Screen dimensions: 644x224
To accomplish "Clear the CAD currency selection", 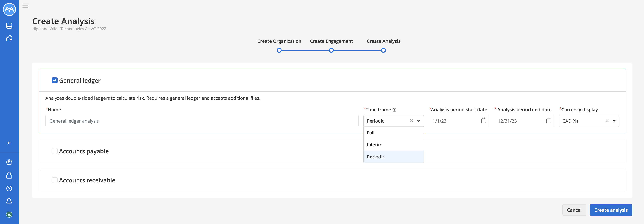I will tap(607, 121).
